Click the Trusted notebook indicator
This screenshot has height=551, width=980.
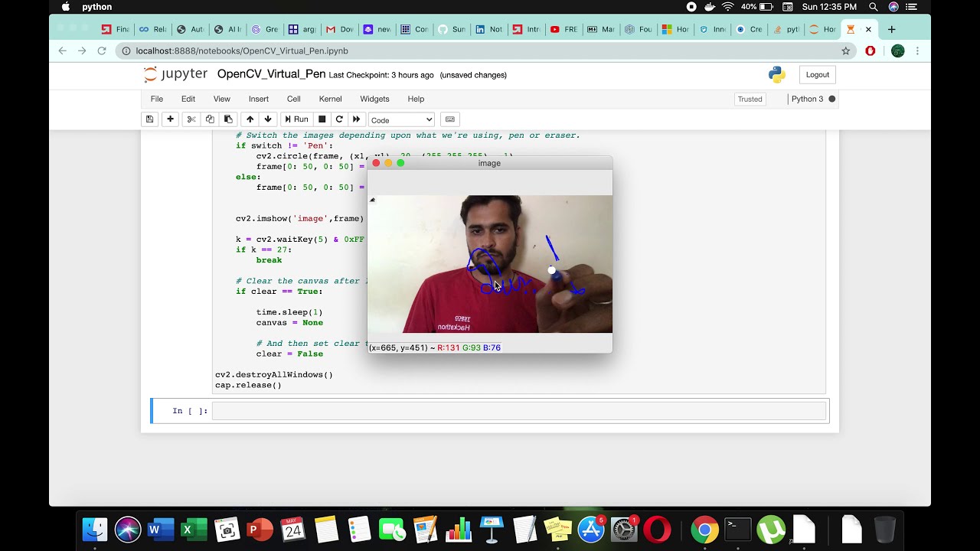[750, 99]
